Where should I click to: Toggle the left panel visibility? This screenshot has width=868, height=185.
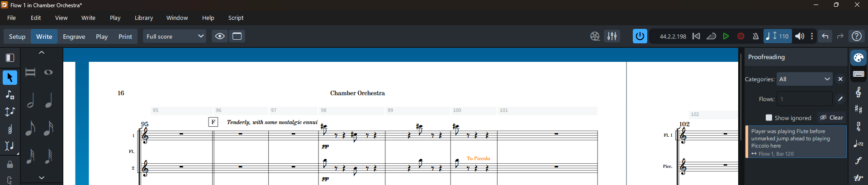(x=10, y=58)
